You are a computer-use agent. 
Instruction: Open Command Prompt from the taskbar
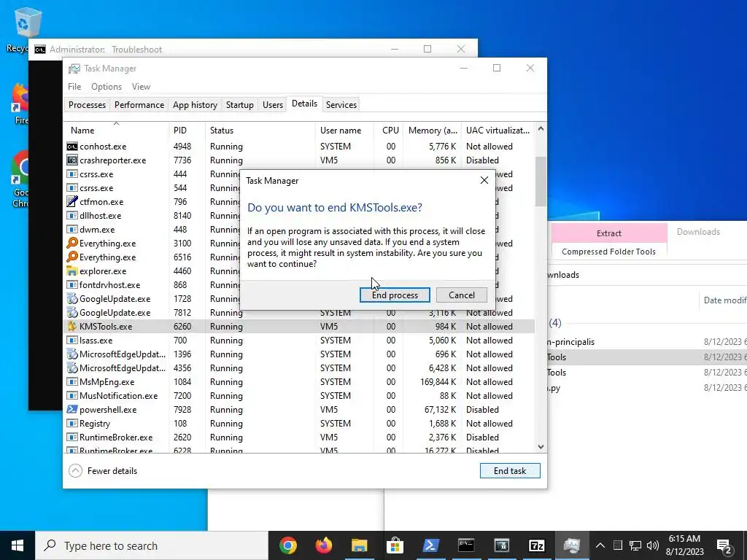click(x=466, y=545)
